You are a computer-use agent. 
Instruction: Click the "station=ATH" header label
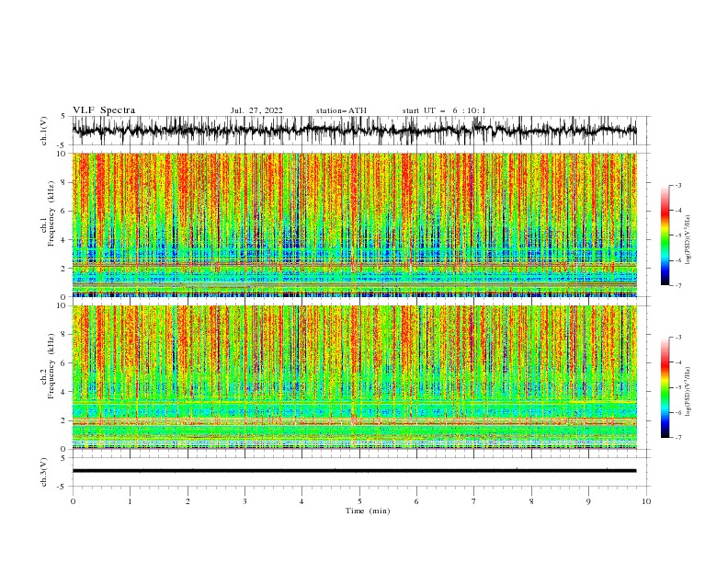coord(341,110)
